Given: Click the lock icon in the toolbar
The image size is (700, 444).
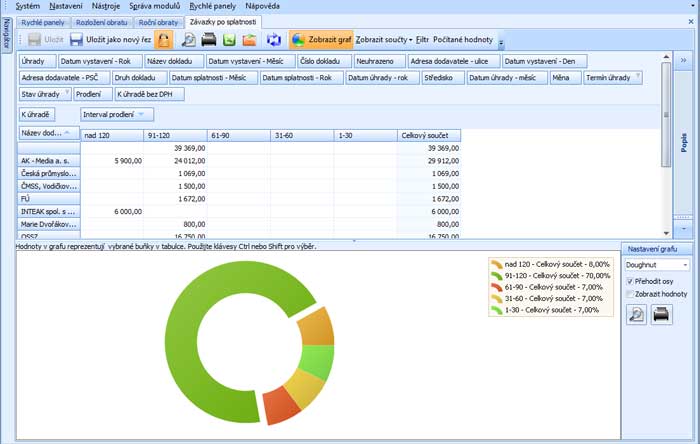Looking at the screenshot, I should [x=163, y=40].
